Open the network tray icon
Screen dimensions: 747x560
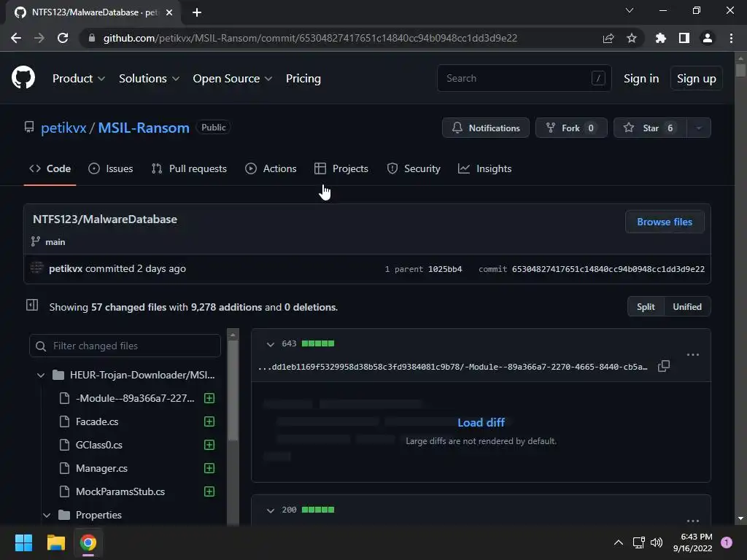(638, 542)
